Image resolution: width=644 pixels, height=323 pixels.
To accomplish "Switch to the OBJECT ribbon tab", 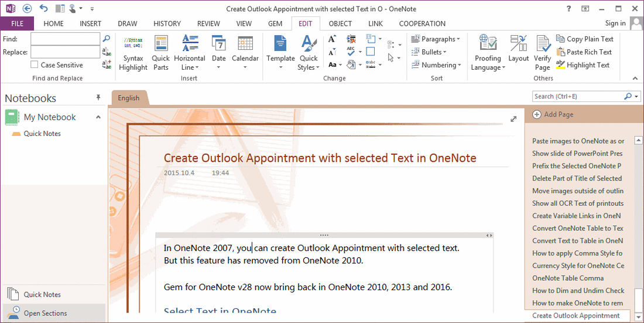I will [340, 23].
